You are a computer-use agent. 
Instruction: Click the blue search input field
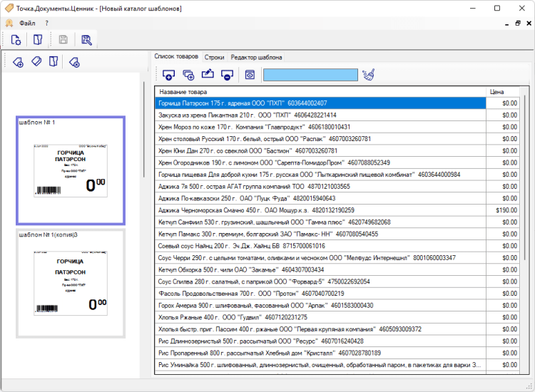310,74
